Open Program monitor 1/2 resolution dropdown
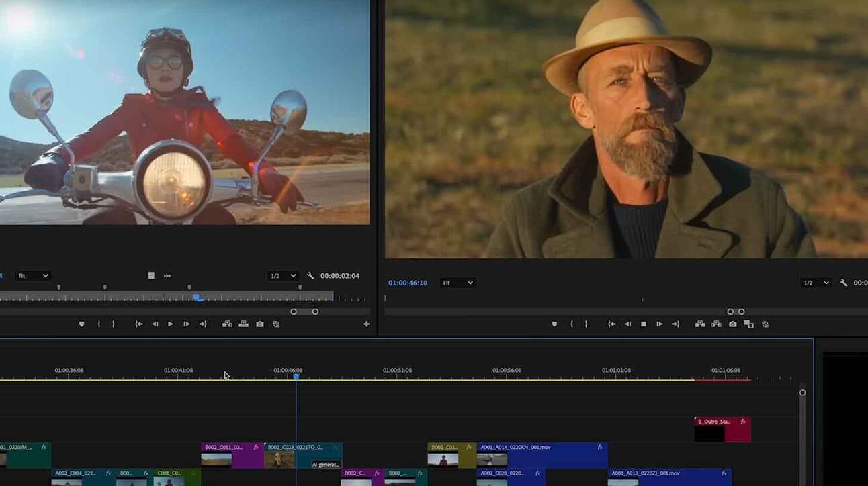 (816, 283)
